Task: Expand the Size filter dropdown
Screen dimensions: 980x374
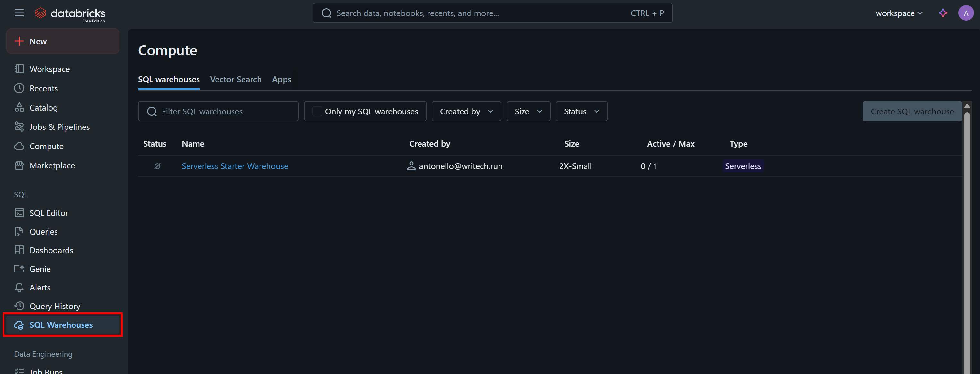Action: (528, 111)
